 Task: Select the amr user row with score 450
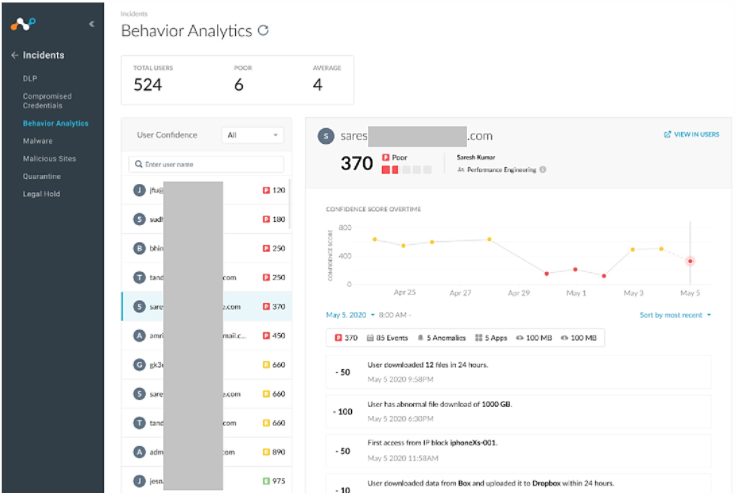point(206,335)
